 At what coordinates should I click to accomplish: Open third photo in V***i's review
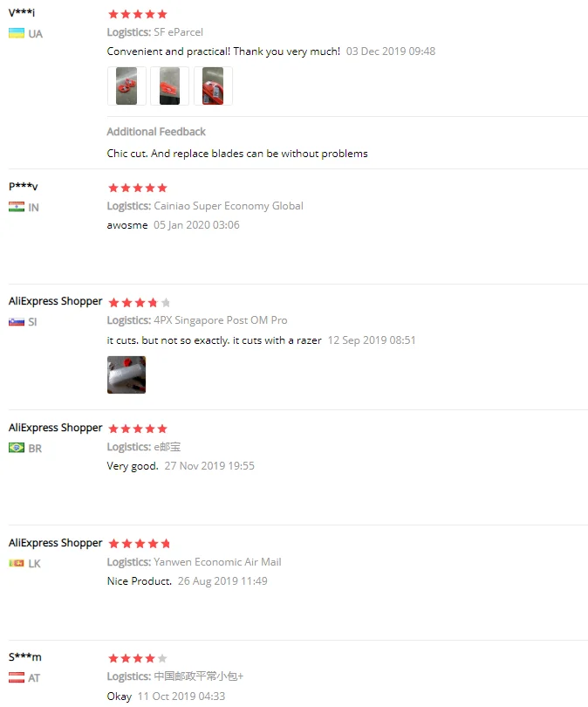(x=213, y=86)
